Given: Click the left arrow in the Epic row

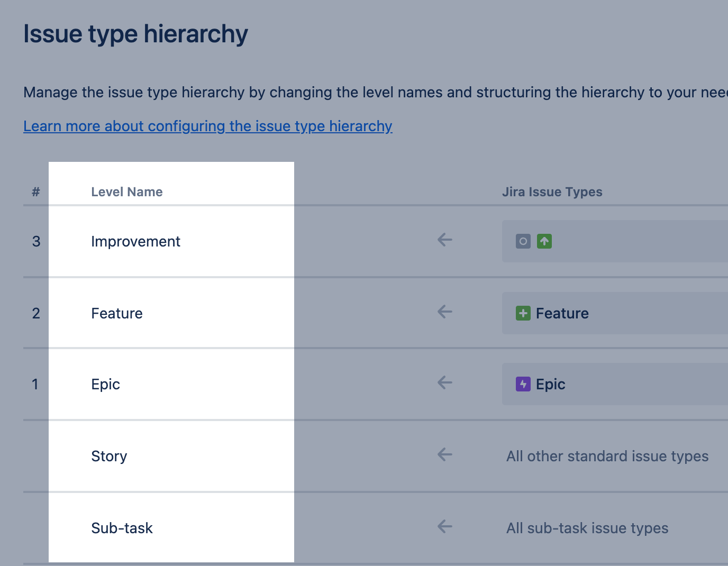Looking at the screenshot, I should [x=445, y=383].
